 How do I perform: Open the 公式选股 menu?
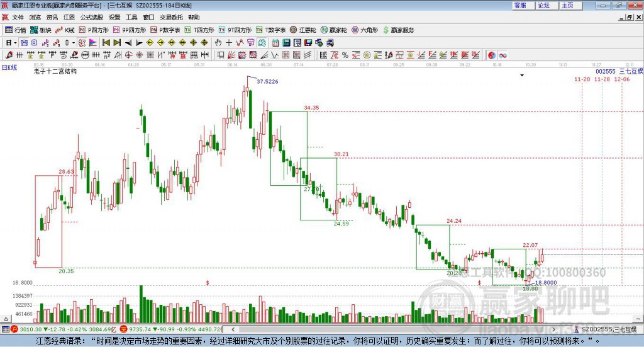pyautogui.click(x=92, y=17)
